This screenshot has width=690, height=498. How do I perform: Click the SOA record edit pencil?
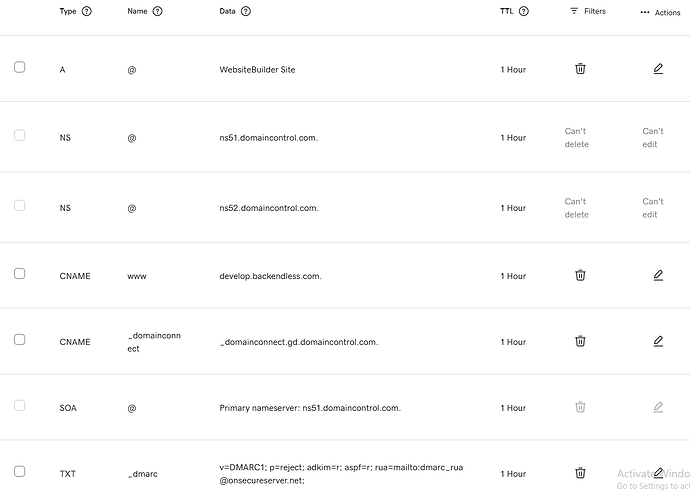(658, 407)
